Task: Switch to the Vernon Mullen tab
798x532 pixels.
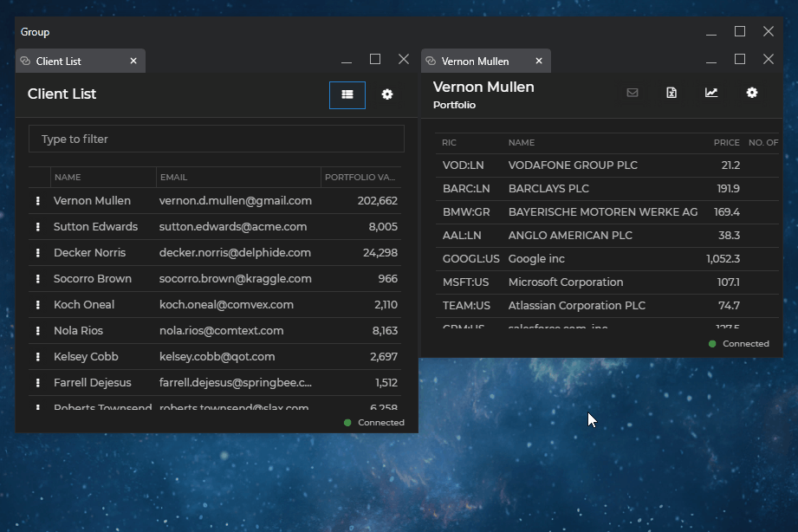Action: coord(476,62)
